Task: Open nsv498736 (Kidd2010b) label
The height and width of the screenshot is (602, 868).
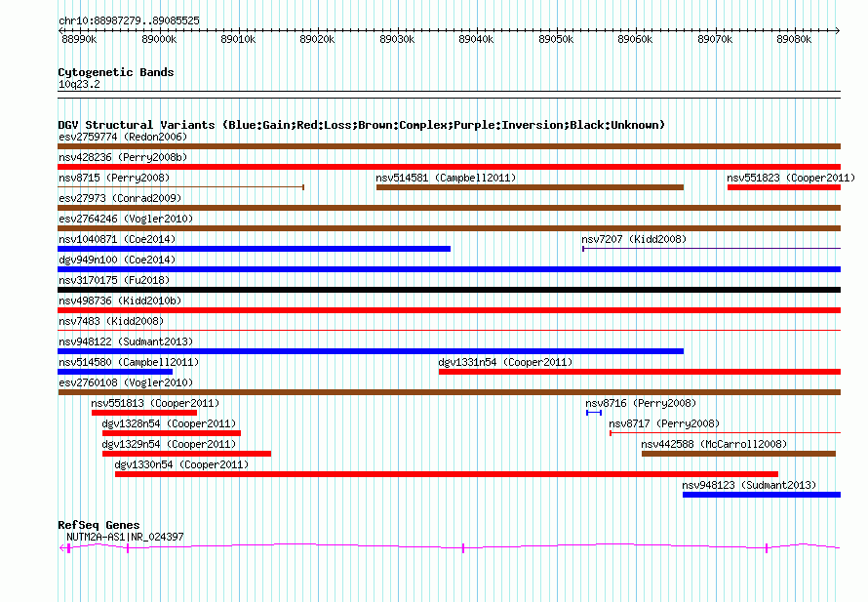Action: (120, 301)
